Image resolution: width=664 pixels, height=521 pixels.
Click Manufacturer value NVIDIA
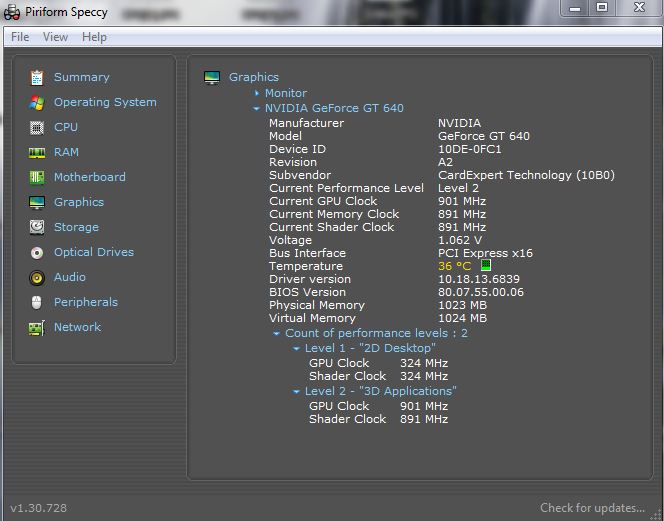click(459, 123)
